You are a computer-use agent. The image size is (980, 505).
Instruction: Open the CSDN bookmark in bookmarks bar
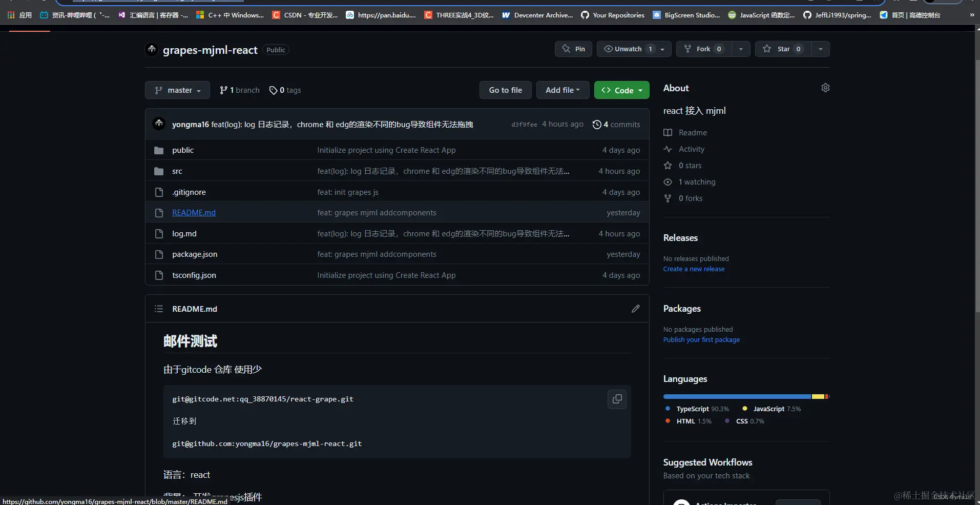[304, 15]
